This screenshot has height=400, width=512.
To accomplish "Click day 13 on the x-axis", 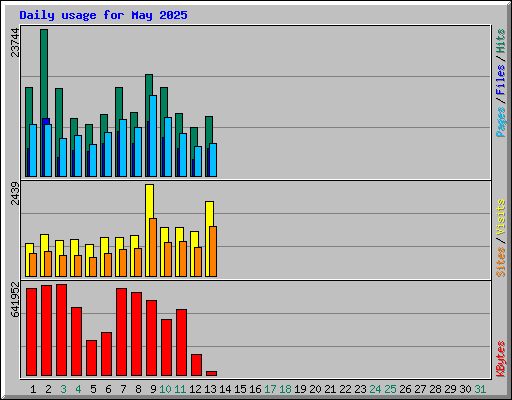I will [x=210, y=389].
